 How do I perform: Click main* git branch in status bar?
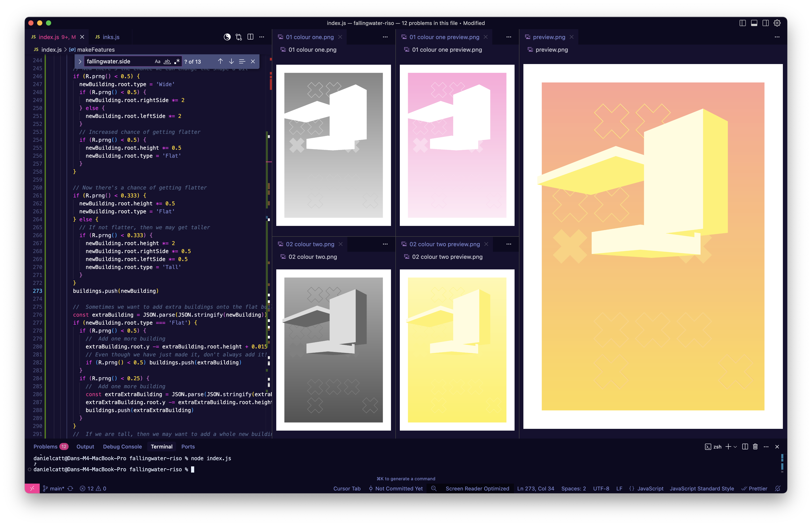tap(54, 488)
